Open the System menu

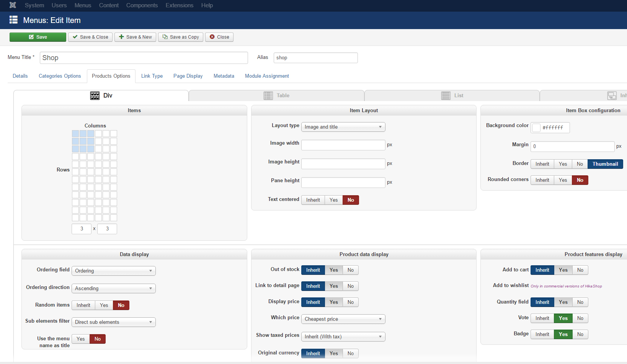(x=34, y=5)
